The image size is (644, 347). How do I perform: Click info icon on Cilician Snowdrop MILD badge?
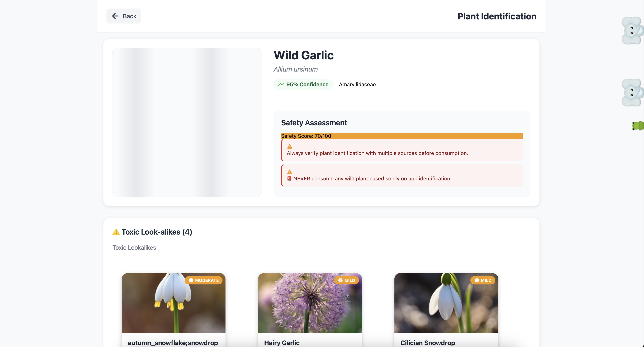[477, 280]
